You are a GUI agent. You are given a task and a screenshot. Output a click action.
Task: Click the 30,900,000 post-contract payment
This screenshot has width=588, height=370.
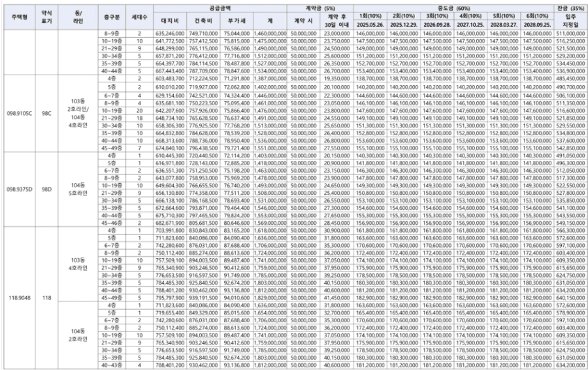(x=336, y=230)
